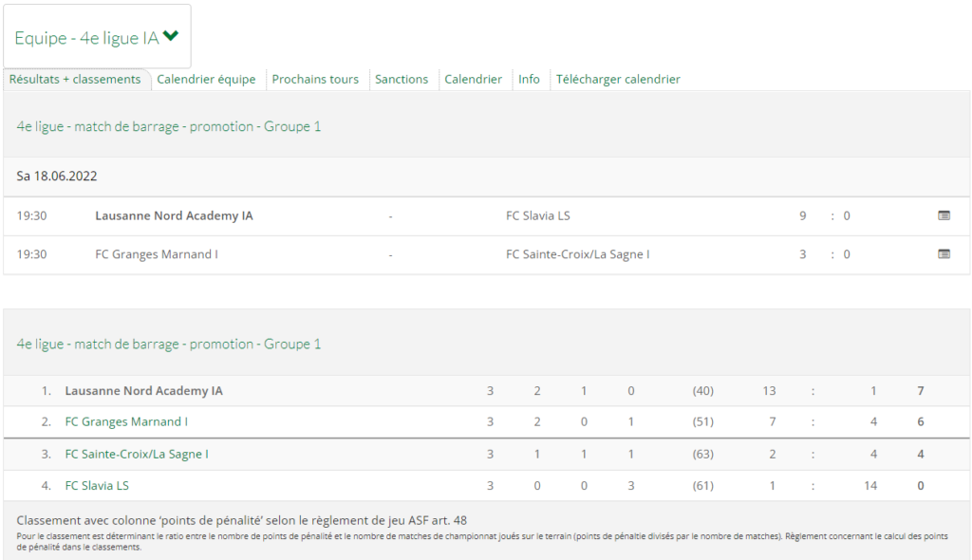The width and height of the screenshot is (972, 560).
Task: Select the Calendrier tab
Action: [x=473, y=80]
